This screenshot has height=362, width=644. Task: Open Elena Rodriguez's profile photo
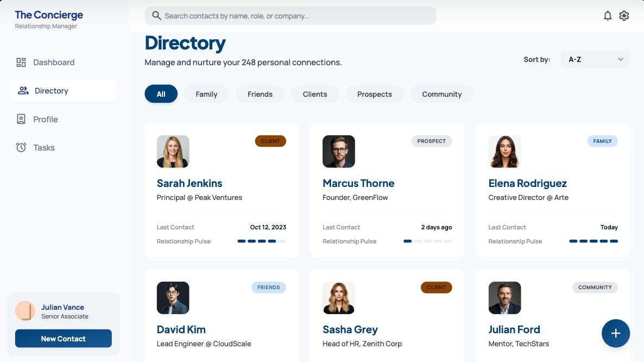(505, 152)
